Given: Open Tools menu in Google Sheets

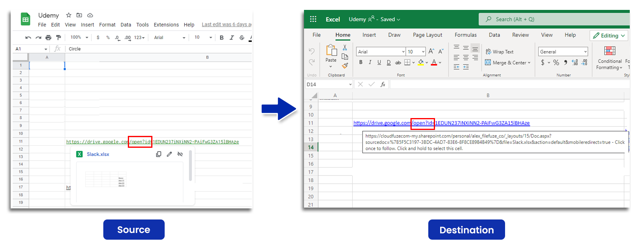Looking at the screenshot, I should pos(142,25).
